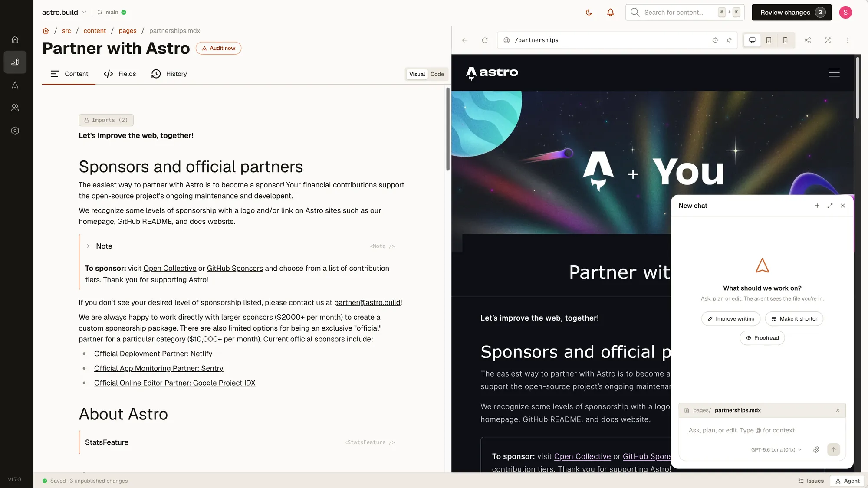Open the Content tab
868x488 pixels.
(x=69, y=74)
